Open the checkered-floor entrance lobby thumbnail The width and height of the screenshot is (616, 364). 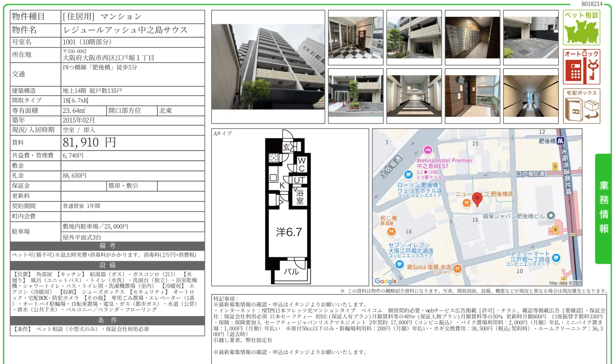pos(356,37)
